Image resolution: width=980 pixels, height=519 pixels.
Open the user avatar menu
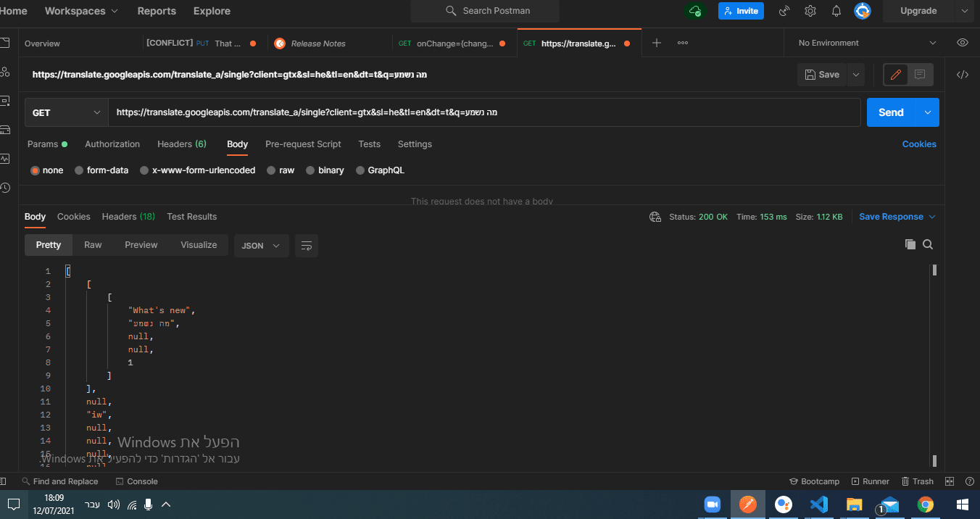pyautogui.click(x=863, y=11)
